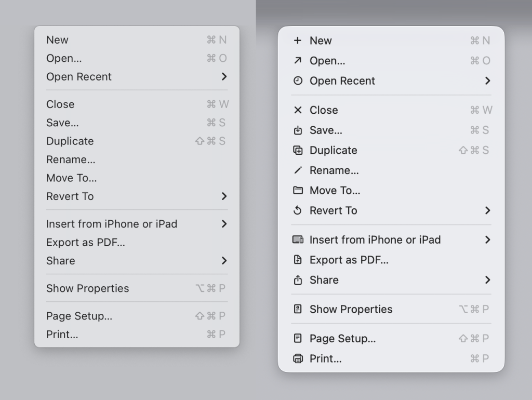532x400 pixels.
Task: Click the share icon beside Share
Action: click(x=299, y=280)
